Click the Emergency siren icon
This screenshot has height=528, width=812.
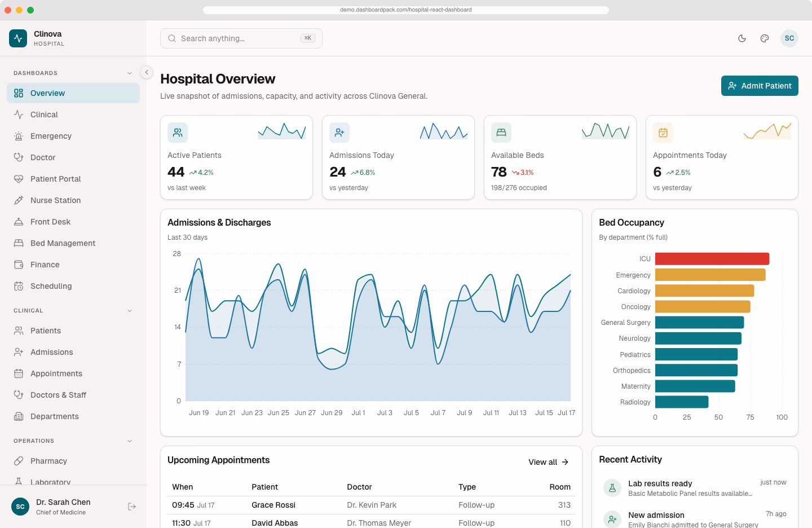(19, 136)
